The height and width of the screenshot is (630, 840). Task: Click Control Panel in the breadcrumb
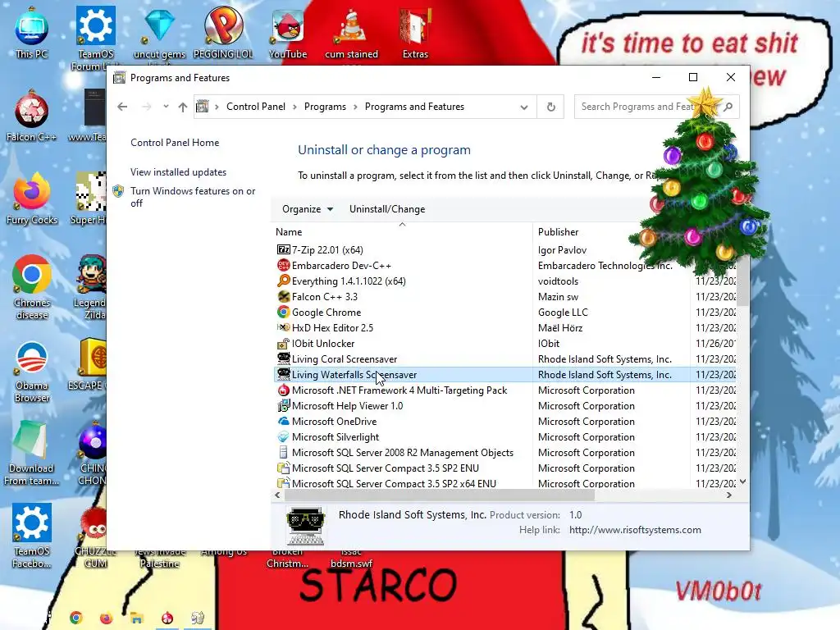coord(256,107)
